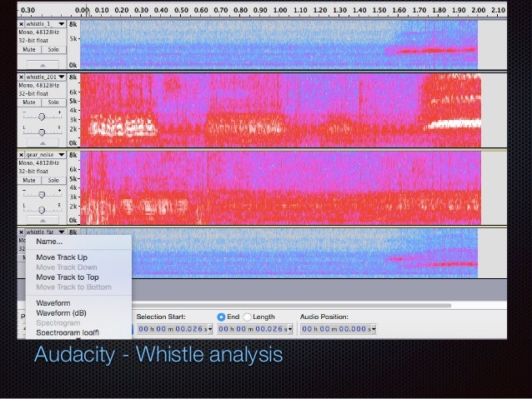Open the gear_noise track dropdown menu
Image resolution: width=532 pixels, height=399 pixels.
(62, 155)
